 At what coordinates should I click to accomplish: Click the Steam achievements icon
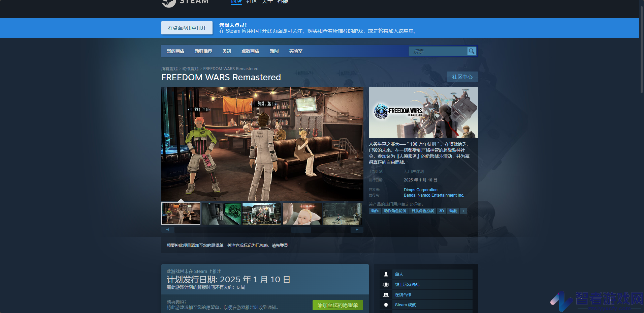(x=386, y=305)
